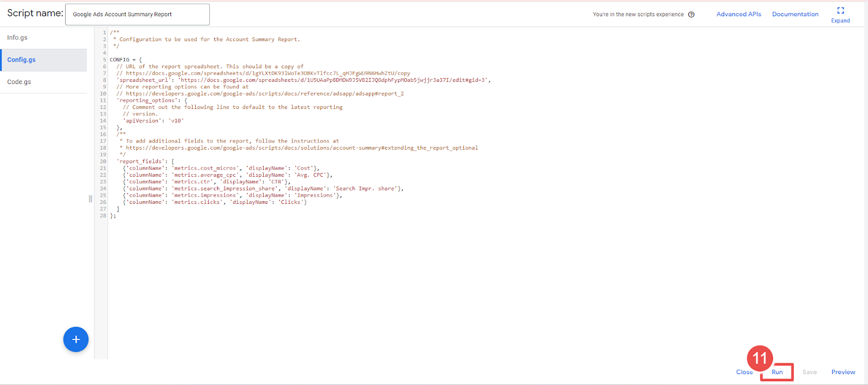This screenshot has height=385, width=868.
Task: Click the metrics.average_cpc line
Action: (227, 175)
